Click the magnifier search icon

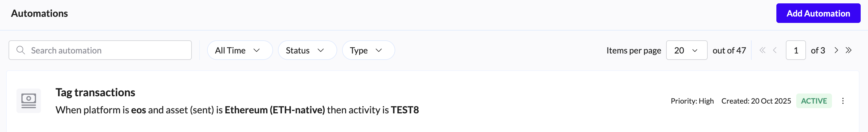tap(21, 50)
